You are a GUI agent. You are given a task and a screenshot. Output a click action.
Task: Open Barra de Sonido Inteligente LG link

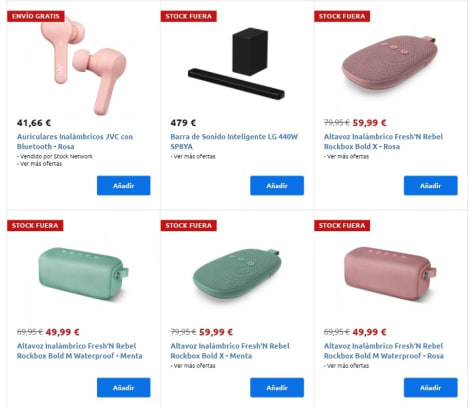pyautogui.click(x=234, y=141)
